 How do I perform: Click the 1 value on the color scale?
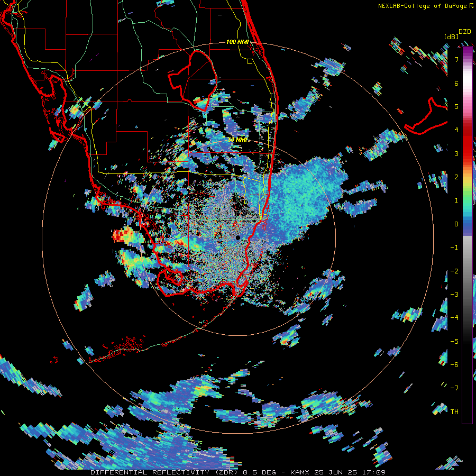click(456, 200)
